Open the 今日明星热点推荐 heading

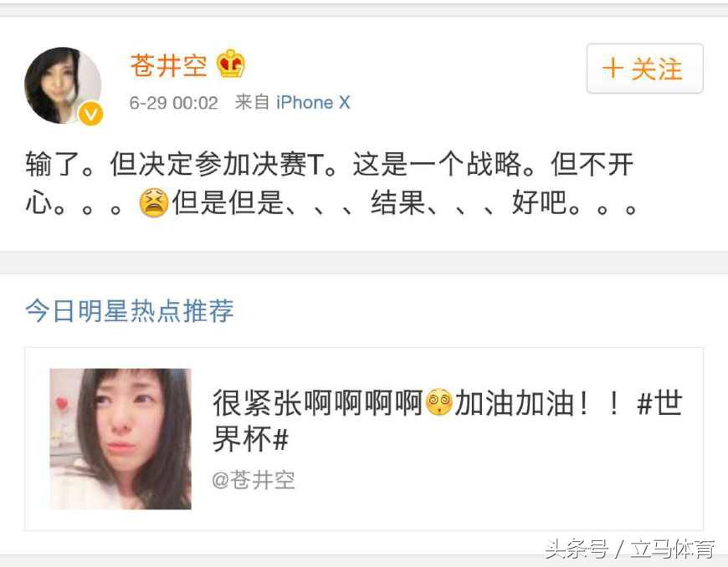pos(130,310)
